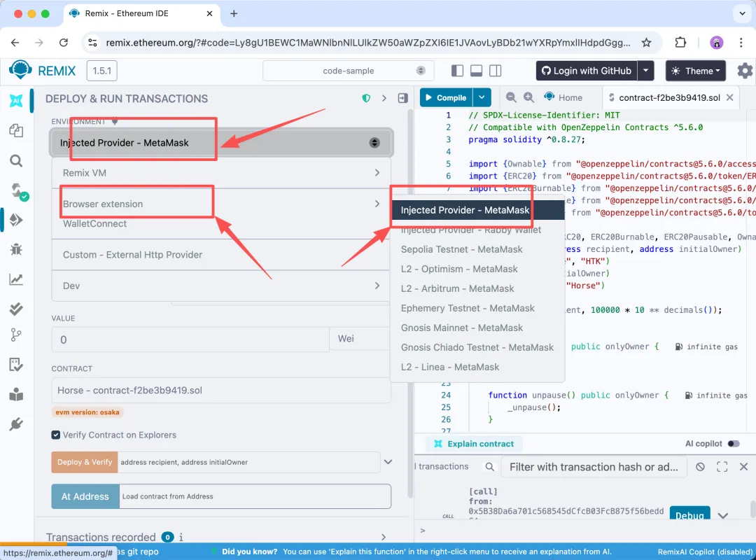Viewport: 756px width, 560px height.
Task: Toggle right side panel layout icon
Action: pyautogui.click(x=495, y=71)
